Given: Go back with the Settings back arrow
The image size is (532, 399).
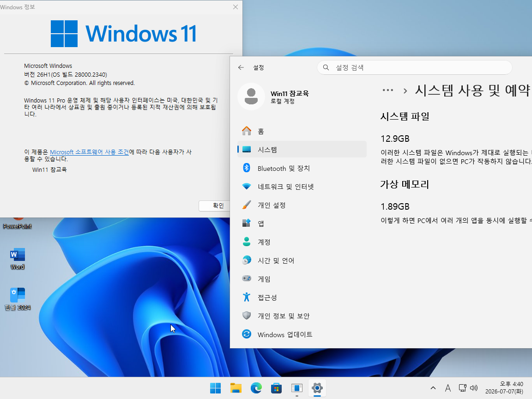Looking at the screenshot, I should click(x=241, y=67).
